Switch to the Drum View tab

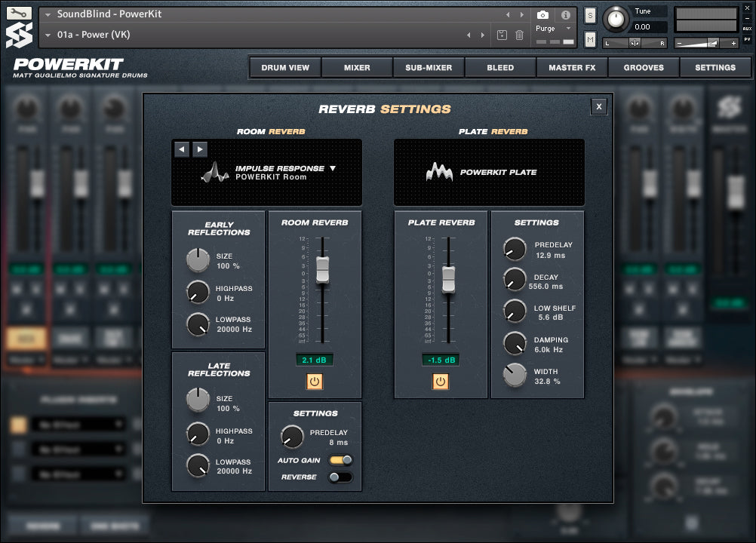(x=285, y=67)
